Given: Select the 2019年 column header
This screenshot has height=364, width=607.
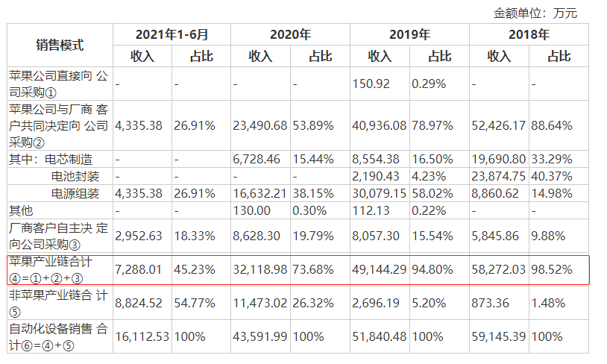Looking at the screenshot, I should tap(409, 34).
